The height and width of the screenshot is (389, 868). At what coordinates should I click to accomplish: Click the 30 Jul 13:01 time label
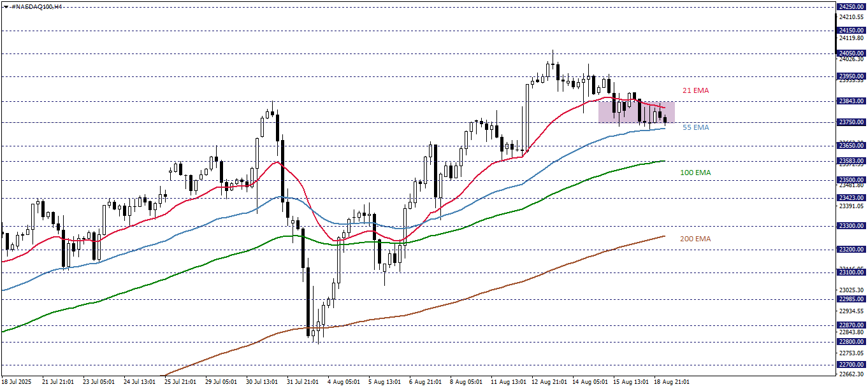point(263,382)
